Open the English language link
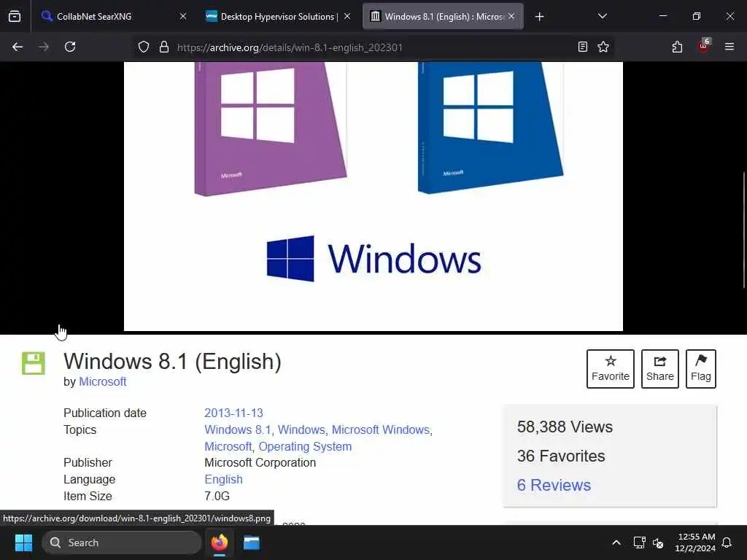Viewport: 747px width, 560px height. (223, 479)
